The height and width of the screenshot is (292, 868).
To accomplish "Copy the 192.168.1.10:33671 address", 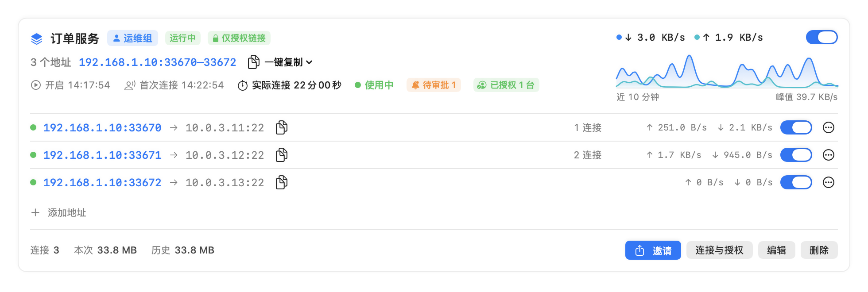I will (282, 155).
